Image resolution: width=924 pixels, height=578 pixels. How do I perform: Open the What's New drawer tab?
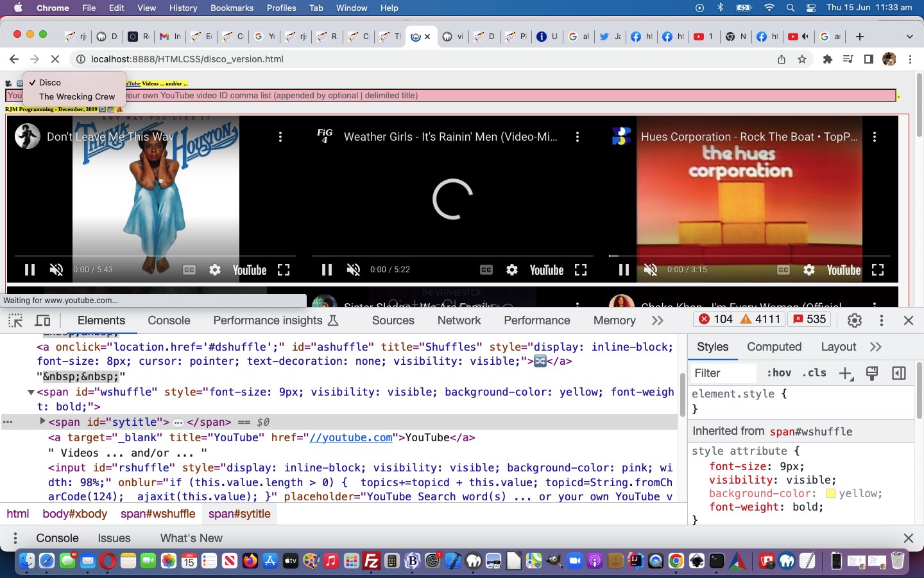191,538
